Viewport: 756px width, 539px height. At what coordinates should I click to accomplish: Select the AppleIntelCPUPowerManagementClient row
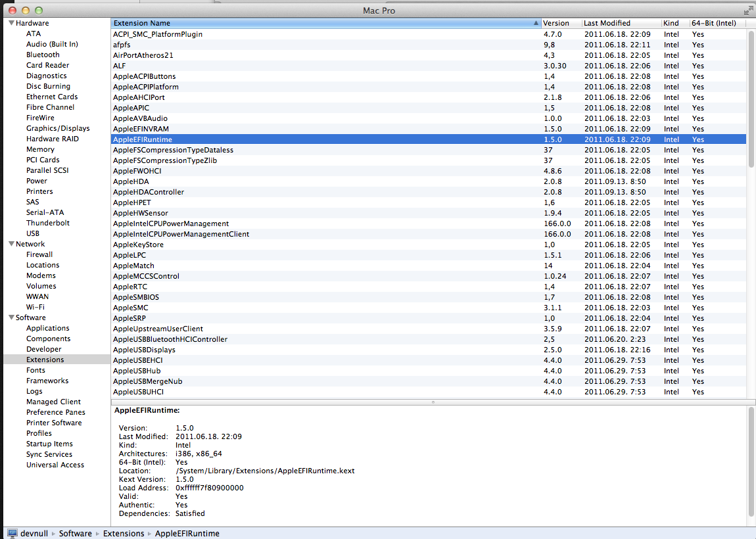click(429, 234)
